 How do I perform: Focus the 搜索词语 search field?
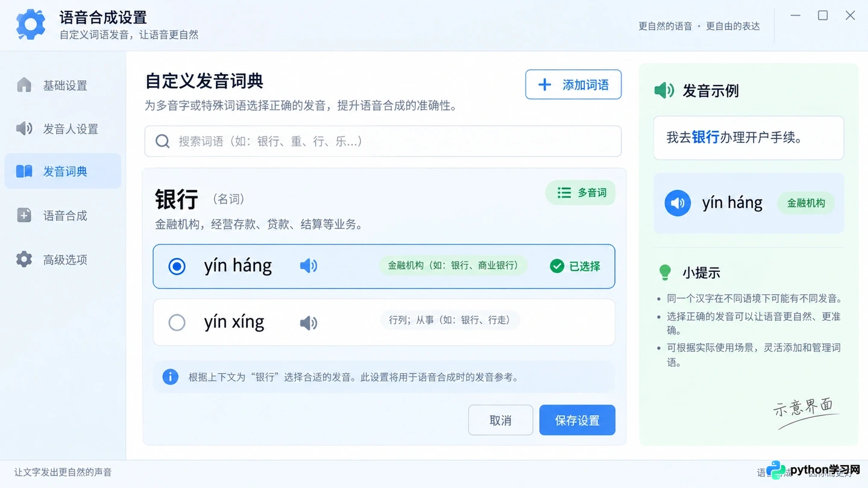pyautogui.click(x=383, y=141)
